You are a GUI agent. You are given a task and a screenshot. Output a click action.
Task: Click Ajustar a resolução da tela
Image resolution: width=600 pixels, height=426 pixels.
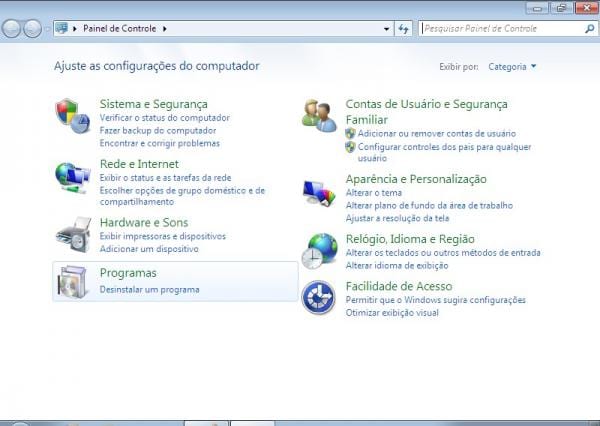(397, 218)
